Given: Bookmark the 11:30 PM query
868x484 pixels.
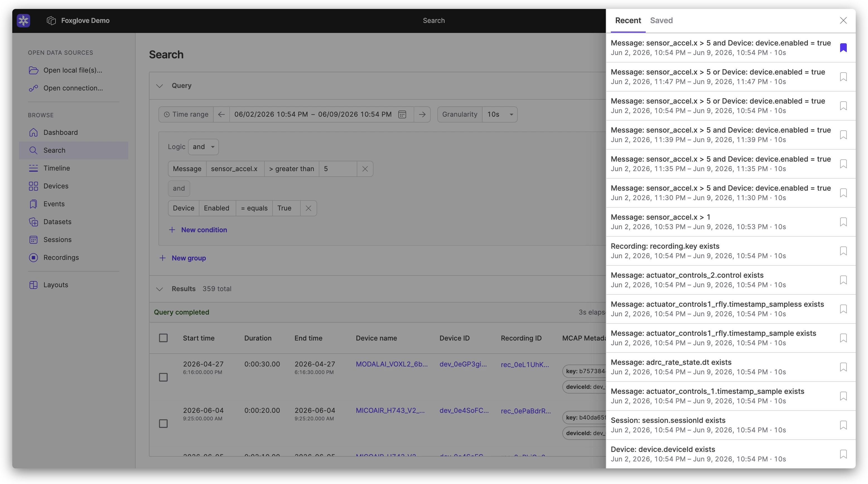Looking at the screenshot, I should tap(843, 193).
